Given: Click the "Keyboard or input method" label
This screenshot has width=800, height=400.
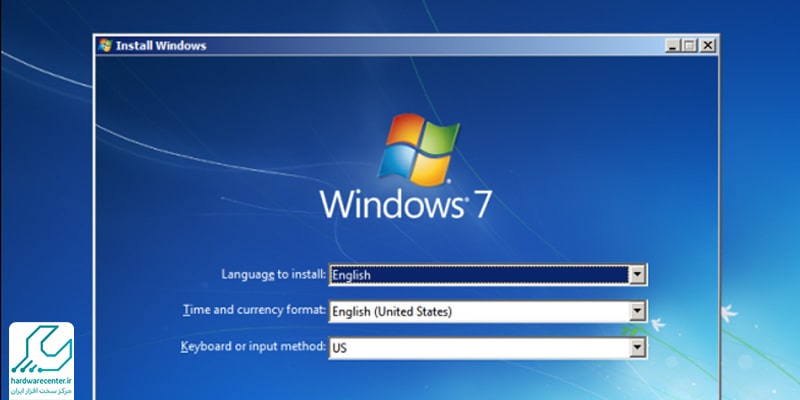Looking at the screenshot, I should 253,347.
